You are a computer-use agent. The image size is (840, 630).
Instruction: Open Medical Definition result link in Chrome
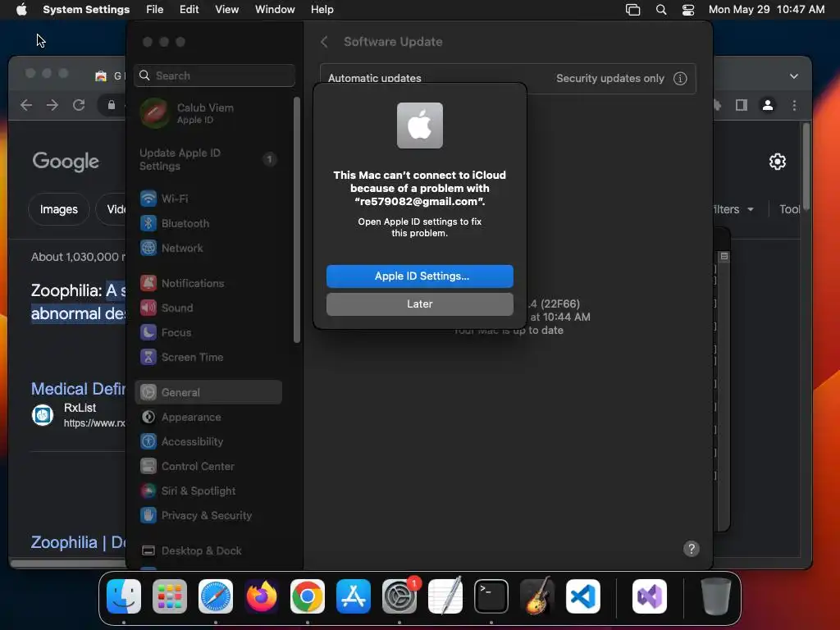click(78, 388)
